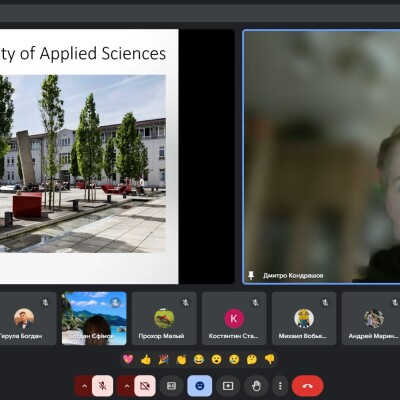Click the pin icon beside Дмитро Кондрашов
Image resolution: width=400 pixels, height=400 pixels.
coord(251,275)
